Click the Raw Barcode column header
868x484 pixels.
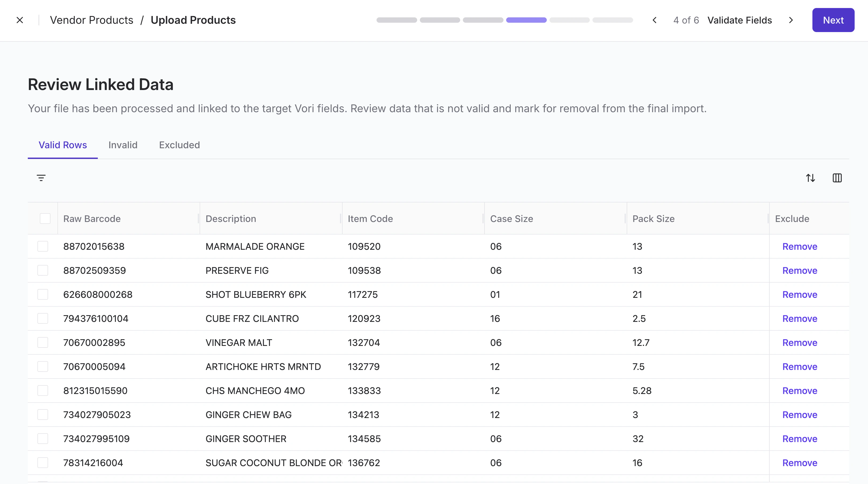(x=92, y=218)
